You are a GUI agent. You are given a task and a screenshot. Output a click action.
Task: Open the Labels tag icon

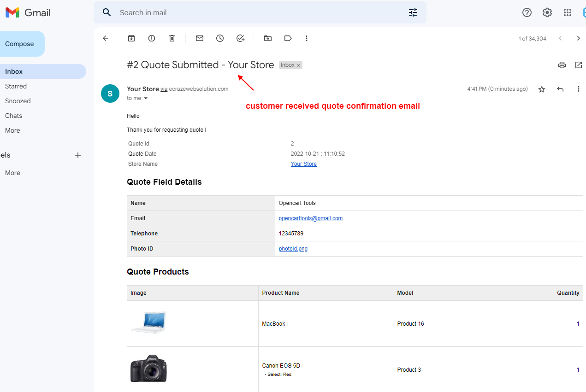click(288, 38)
